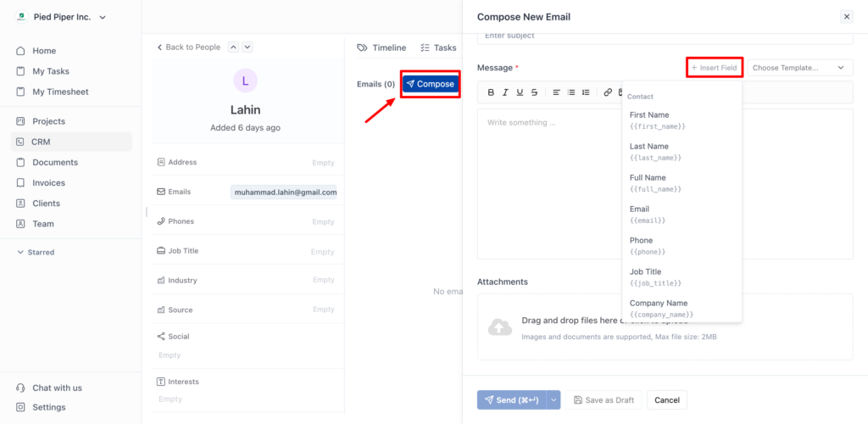
Task: Cancel the new email
Action: (x=667, y=399)
